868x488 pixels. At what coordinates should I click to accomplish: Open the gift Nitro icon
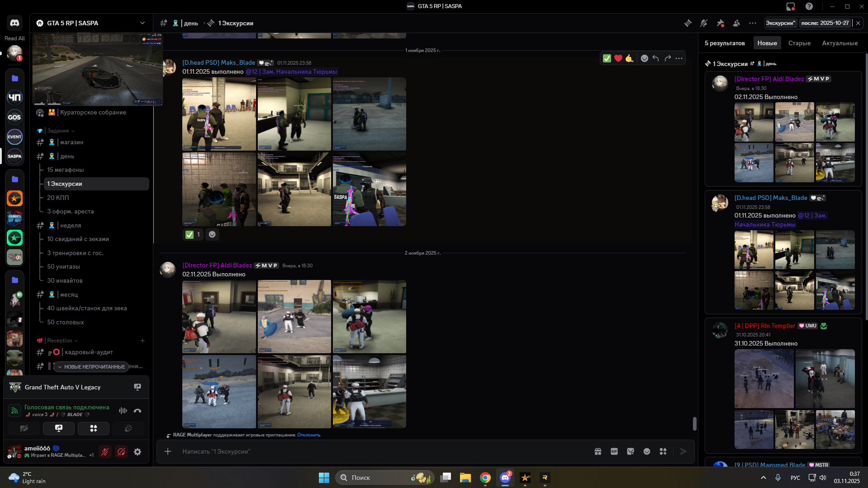(598, 451)
